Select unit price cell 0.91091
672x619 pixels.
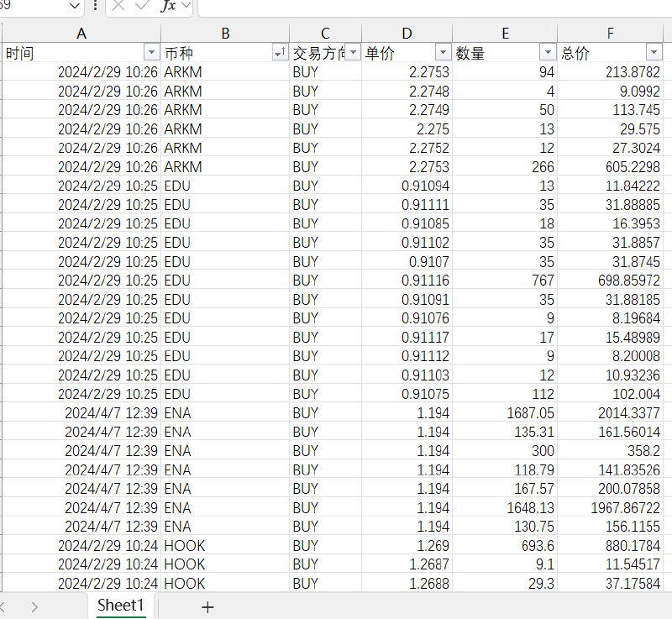pyautogui.click(x=407, y=299)
